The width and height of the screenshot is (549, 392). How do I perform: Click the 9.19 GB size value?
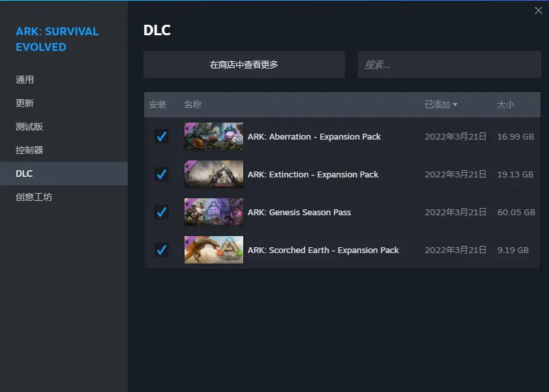[x=513, y=250]
